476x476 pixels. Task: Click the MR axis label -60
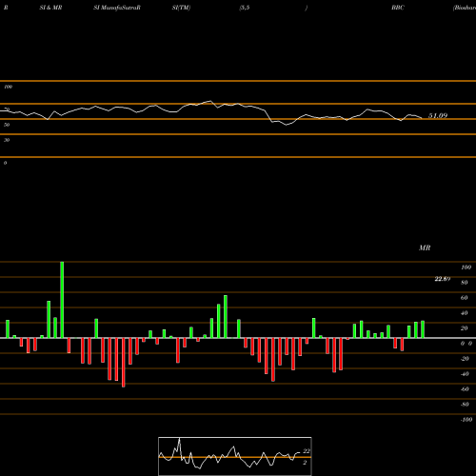tap(465, 389)
